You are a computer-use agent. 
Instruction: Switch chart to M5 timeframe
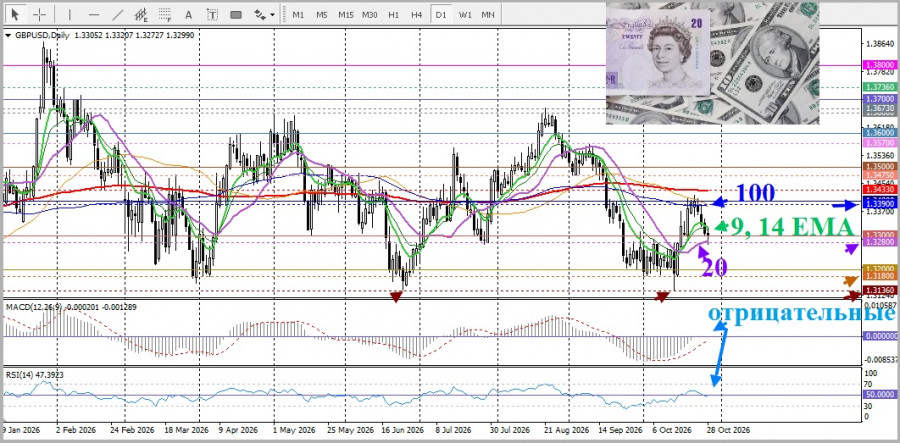tap(321, 14)
